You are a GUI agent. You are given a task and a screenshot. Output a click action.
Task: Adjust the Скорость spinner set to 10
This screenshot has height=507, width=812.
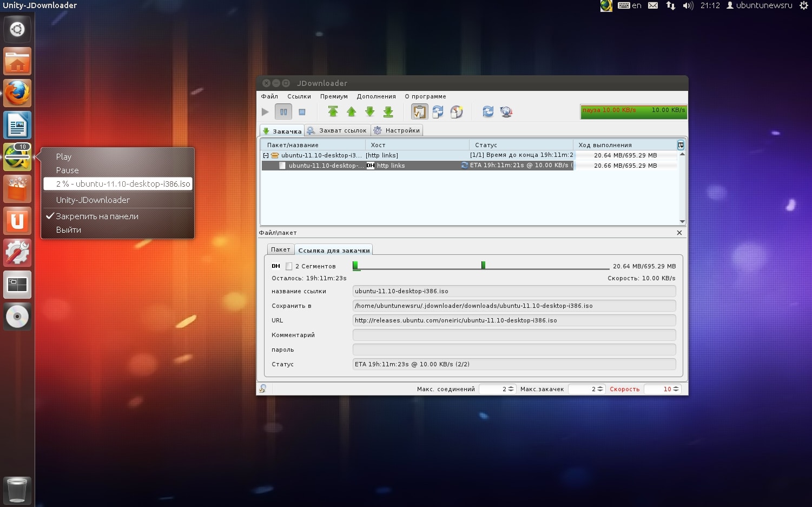tap(662, 389)
